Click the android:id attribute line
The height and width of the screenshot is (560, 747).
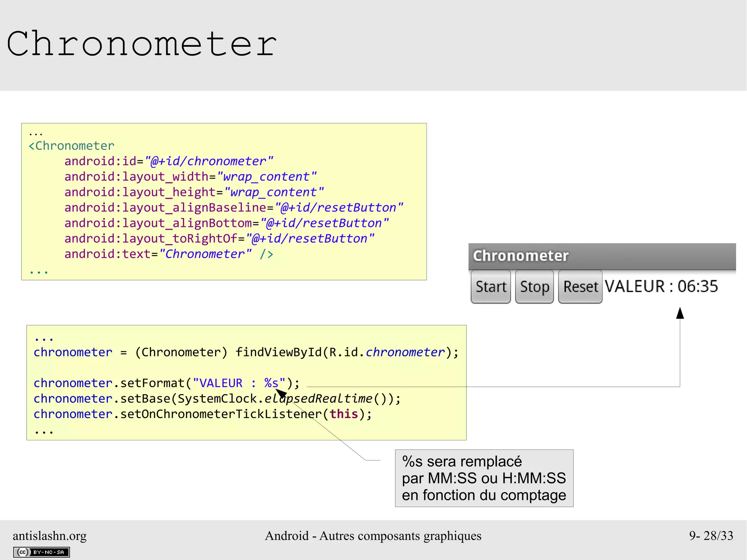[x=169, y=161]
